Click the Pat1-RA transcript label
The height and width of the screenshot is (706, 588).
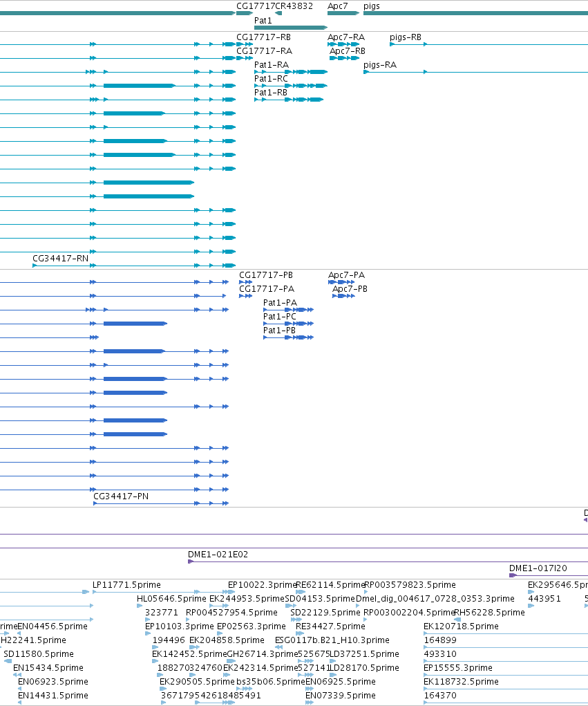point(272,65)
